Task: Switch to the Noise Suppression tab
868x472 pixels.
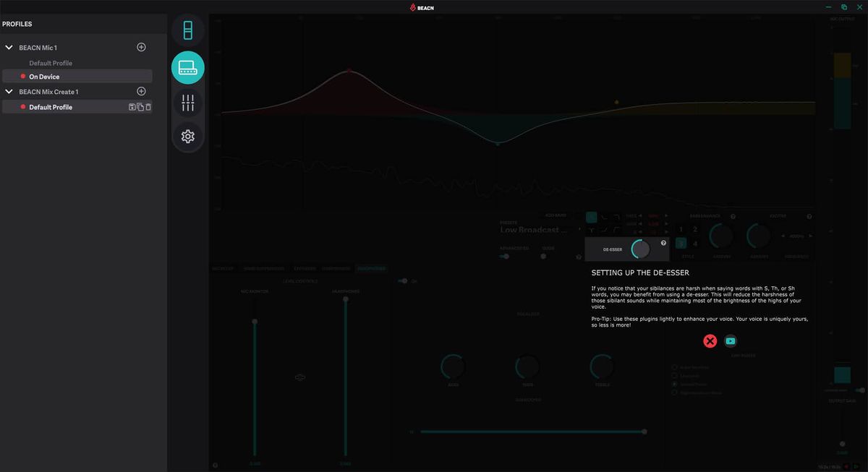Action: point(265,267)
